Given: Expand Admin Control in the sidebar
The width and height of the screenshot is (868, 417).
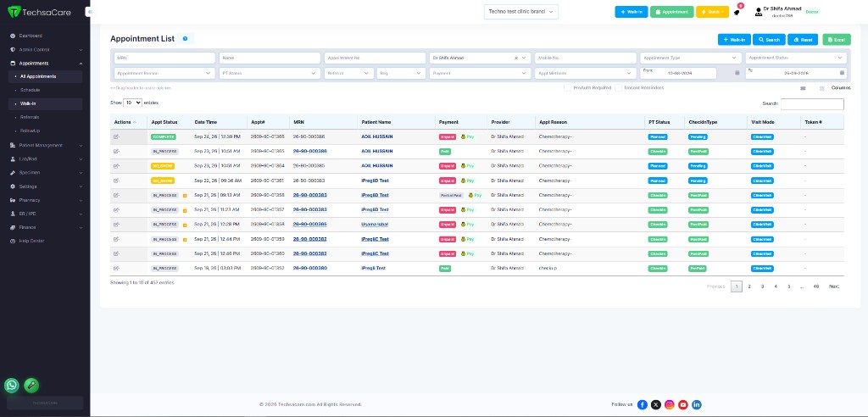Looking at the screenshot, I should [x=47, y=49].
